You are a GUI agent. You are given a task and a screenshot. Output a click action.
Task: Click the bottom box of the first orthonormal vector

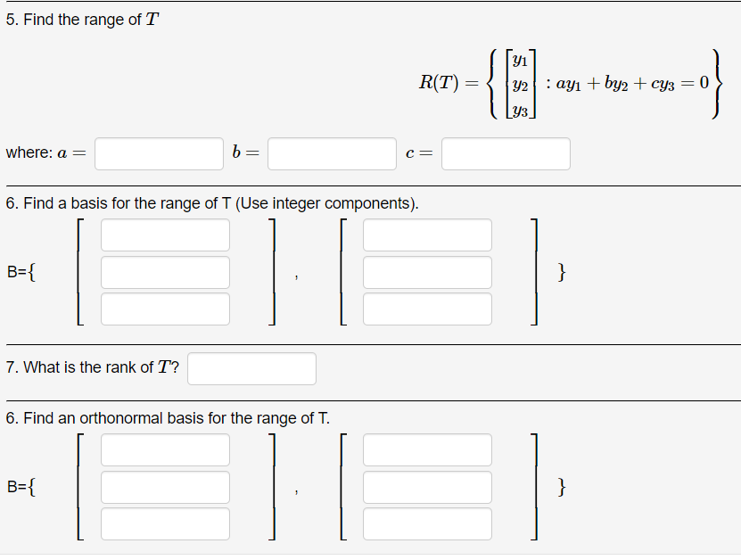(x=165, y=524)
